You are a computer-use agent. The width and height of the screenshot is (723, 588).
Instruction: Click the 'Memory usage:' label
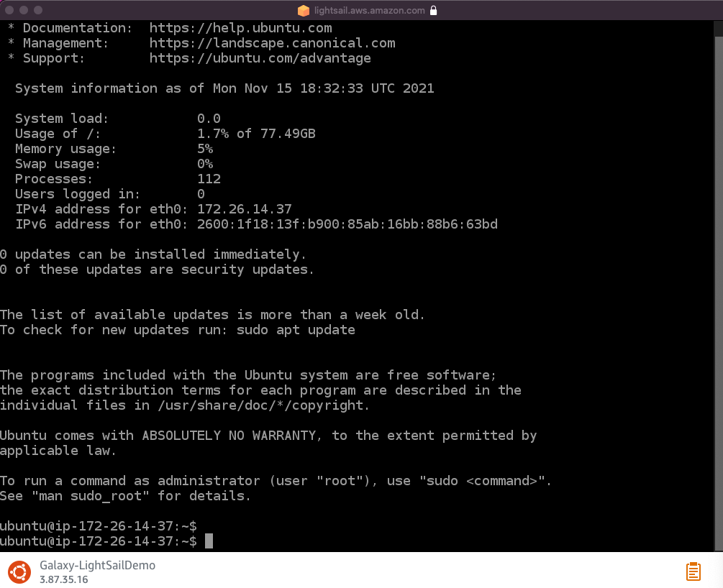coord(65,149)
